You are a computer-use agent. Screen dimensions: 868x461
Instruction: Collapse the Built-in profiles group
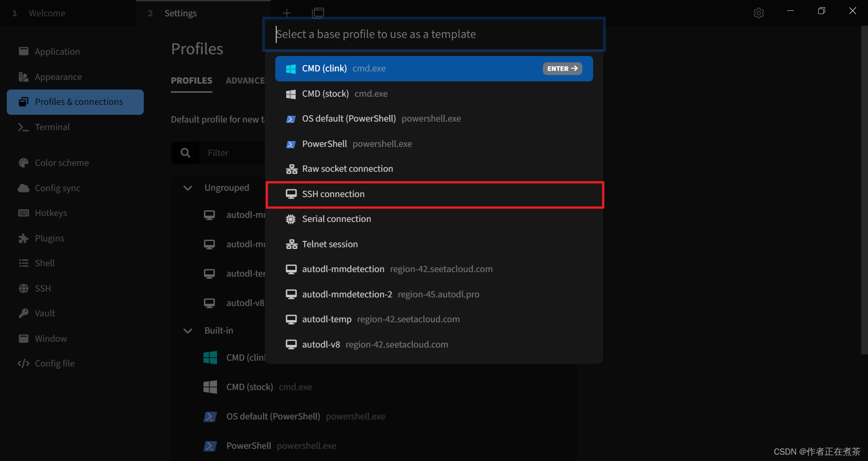click(x=188, y=331)
